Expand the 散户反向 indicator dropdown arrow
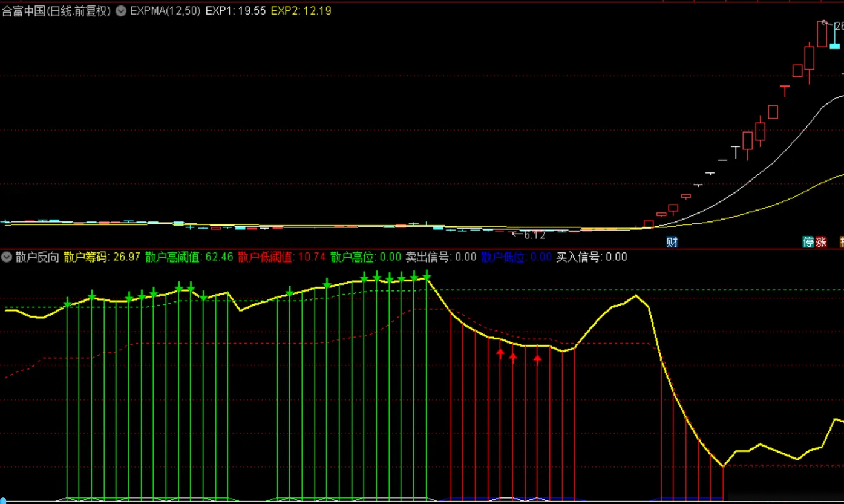The height and width of the screenshot is (504, 844). click(7, 257)
